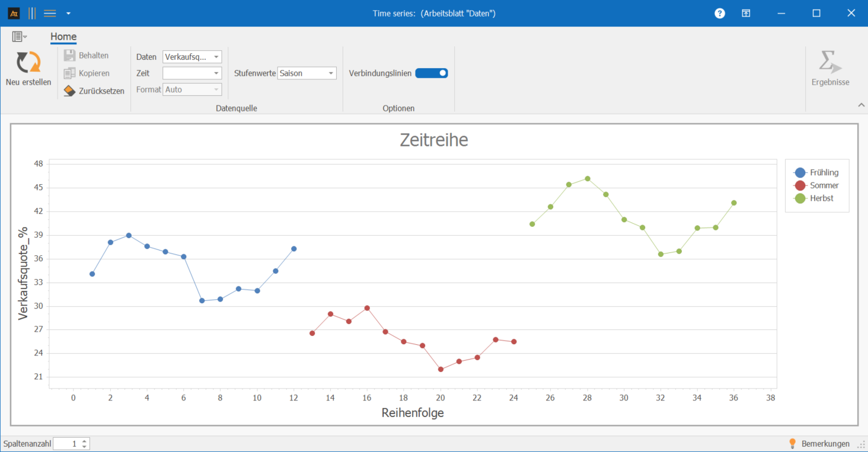Click the Herbst peak data point at 28
Screen dimensions: 868x452
pyautogui.click(x=587, y=178)
